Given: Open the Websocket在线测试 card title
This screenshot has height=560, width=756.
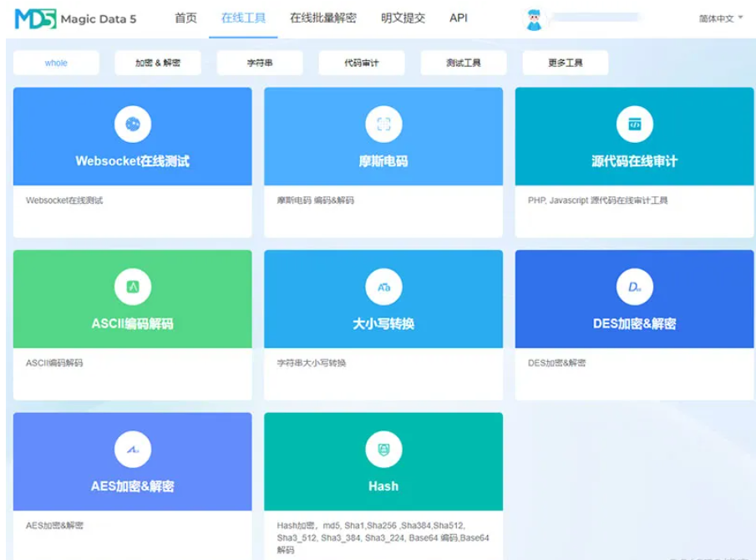Looking at the screenshot, I should (133, 160).
